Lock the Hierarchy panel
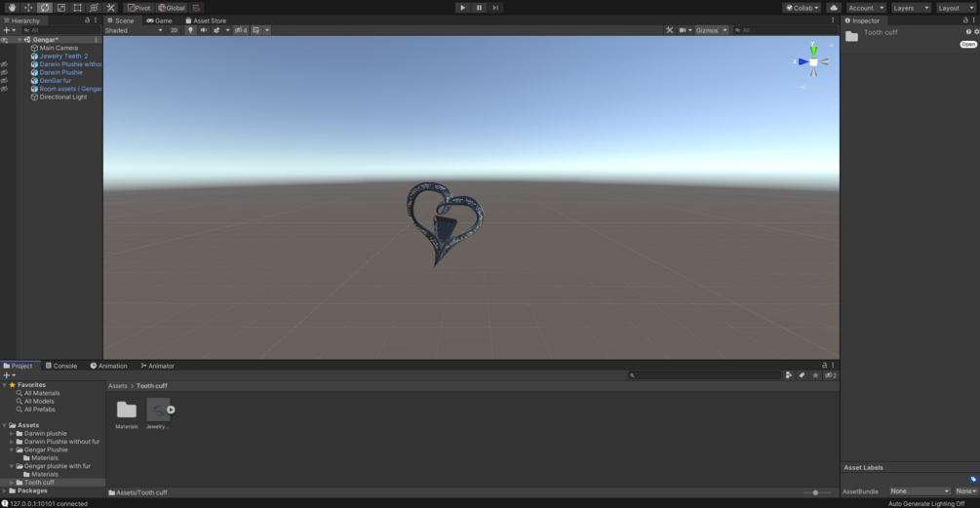 [x=88, y=20]
